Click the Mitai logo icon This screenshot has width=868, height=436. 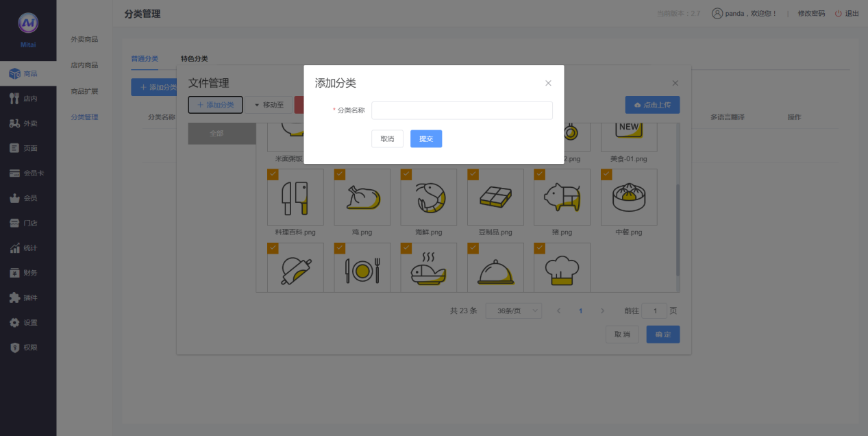coord(28,23)
